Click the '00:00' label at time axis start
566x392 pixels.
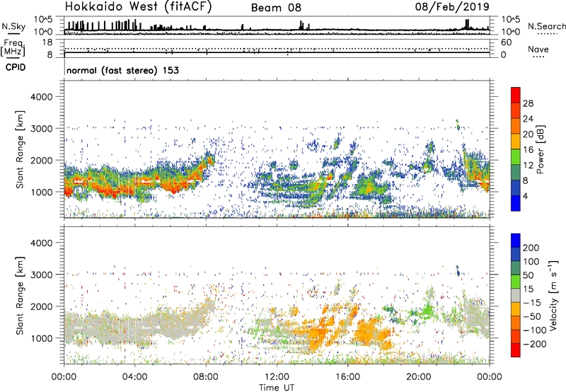pyautogui.click(x=64, y=377)
